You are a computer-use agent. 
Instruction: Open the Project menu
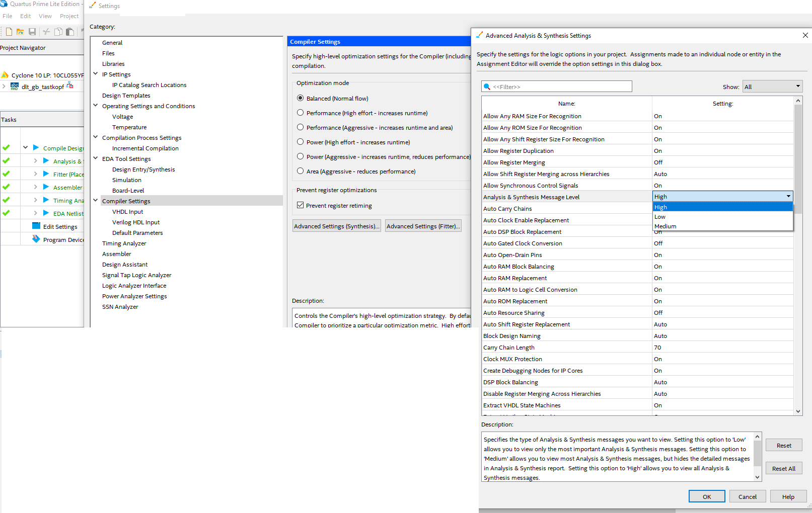click(x=69, y=16)
